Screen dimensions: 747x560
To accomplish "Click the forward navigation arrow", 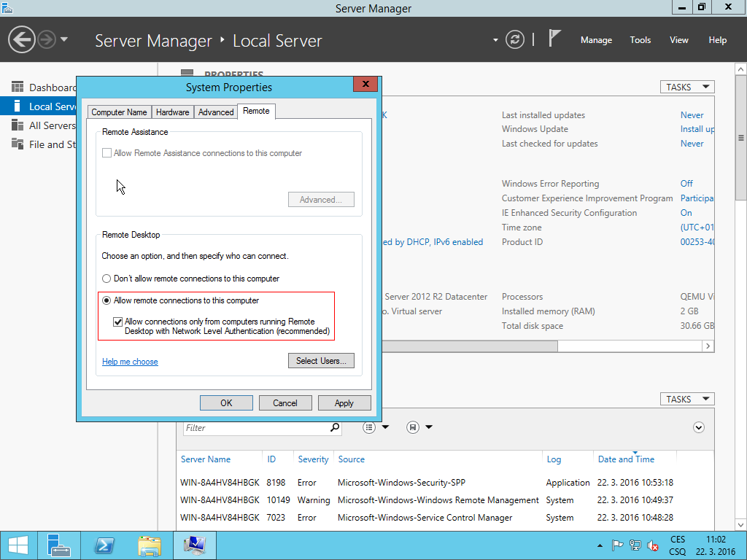I will click(47, 39).
